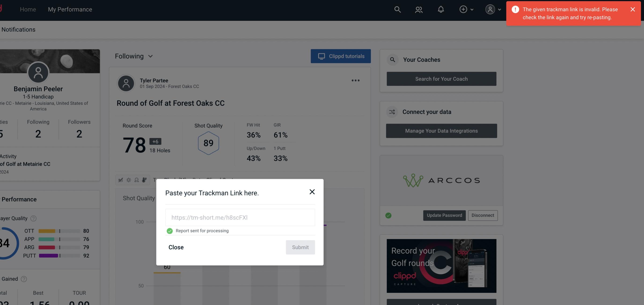Click the Clippd tutorials button
The width and height of the screenshot is (644, 305).
click(x=341, y=56)
